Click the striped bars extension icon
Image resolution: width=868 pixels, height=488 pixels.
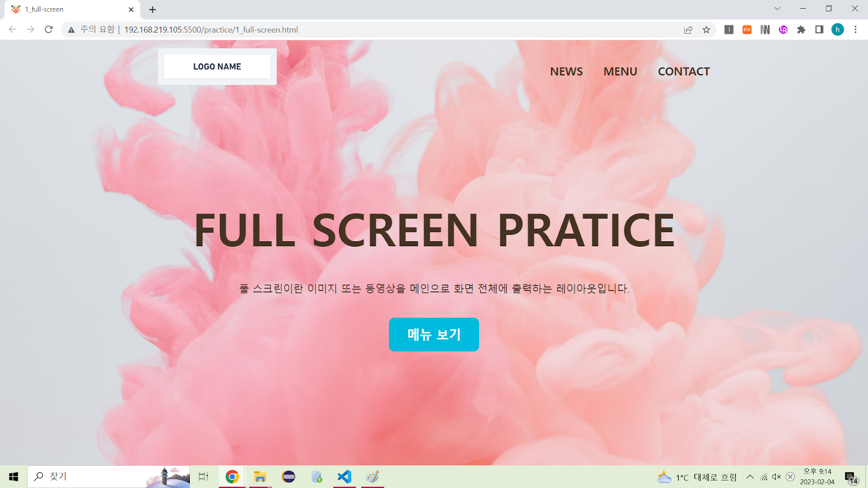[x=765, y=30]
